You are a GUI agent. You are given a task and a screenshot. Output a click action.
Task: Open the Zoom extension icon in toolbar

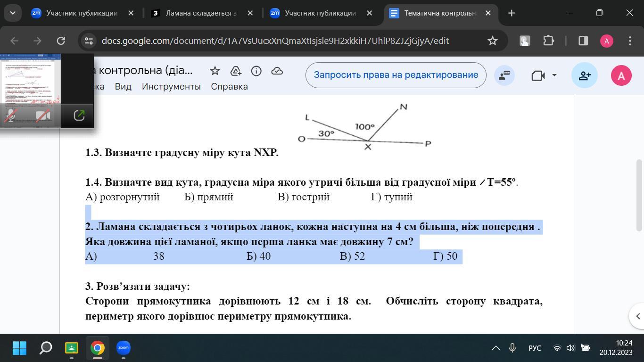(x=524, y=41)
